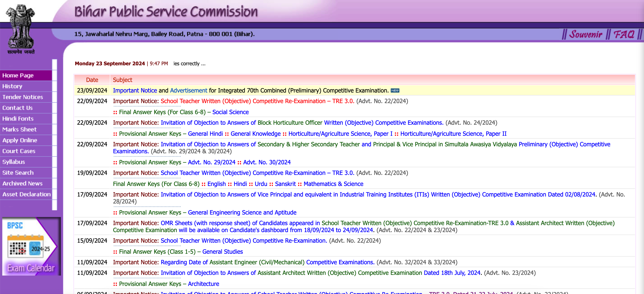Open Horticulture/Agriculture Science Paper II key

pyautogui.click(x=453, y=134)
